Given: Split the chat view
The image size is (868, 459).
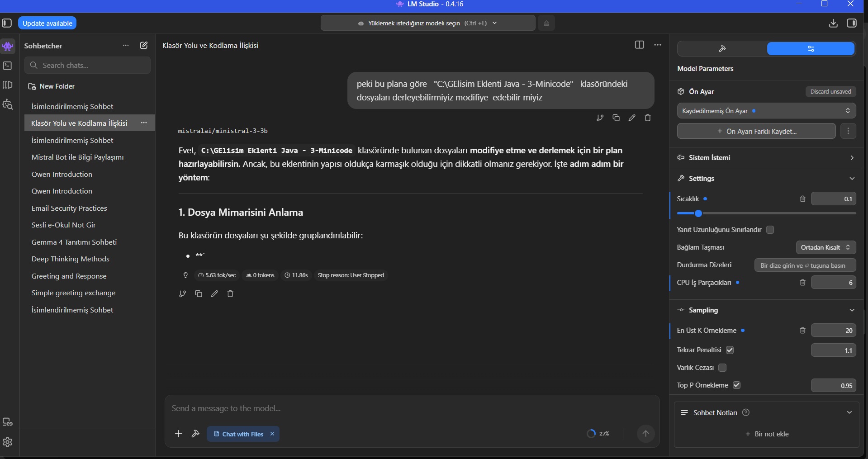Looking at the screenshot, I should coord(639,45).
